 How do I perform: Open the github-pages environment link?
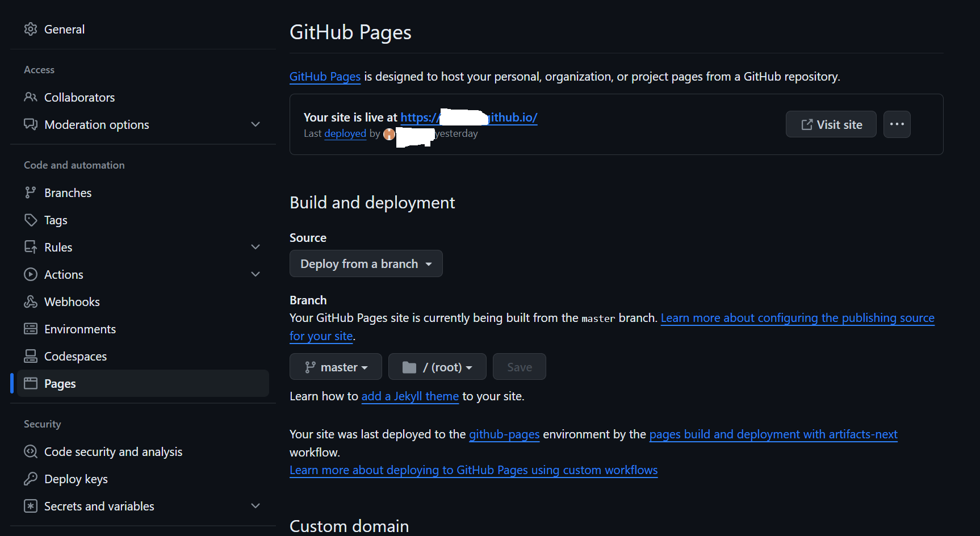tap(504, 434)
